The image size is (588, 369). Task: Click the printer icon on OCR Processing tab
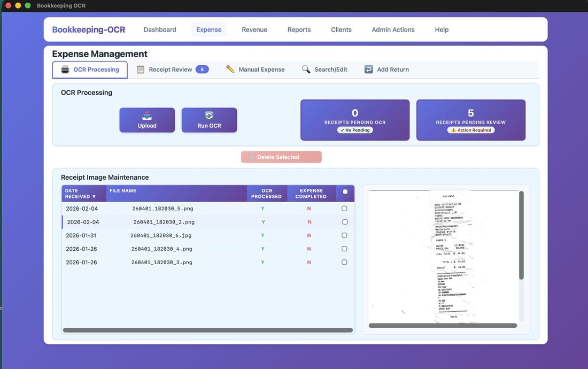click(65, 70)
